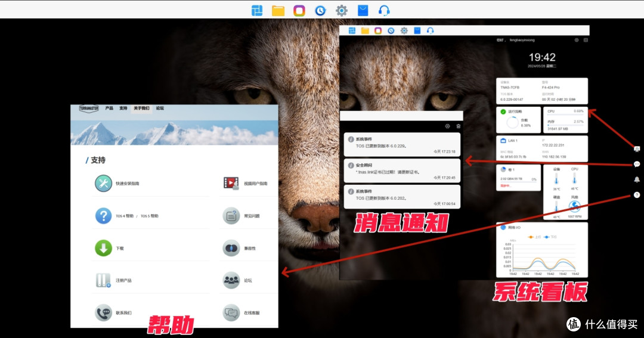The height and width of the screenshot is (338, 644).
Task: Open 论坛 menu in support page navbar
Action: click(x=160, y=108)
